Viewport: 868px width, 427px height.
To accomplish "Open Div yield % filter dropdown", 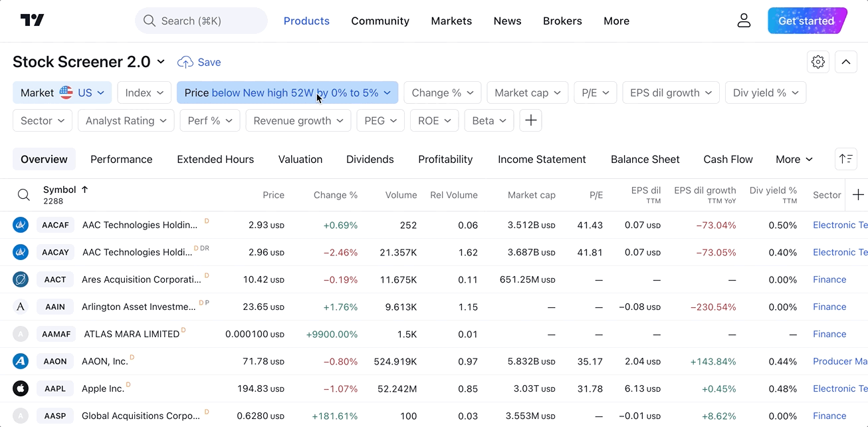I will click(766, 92).
